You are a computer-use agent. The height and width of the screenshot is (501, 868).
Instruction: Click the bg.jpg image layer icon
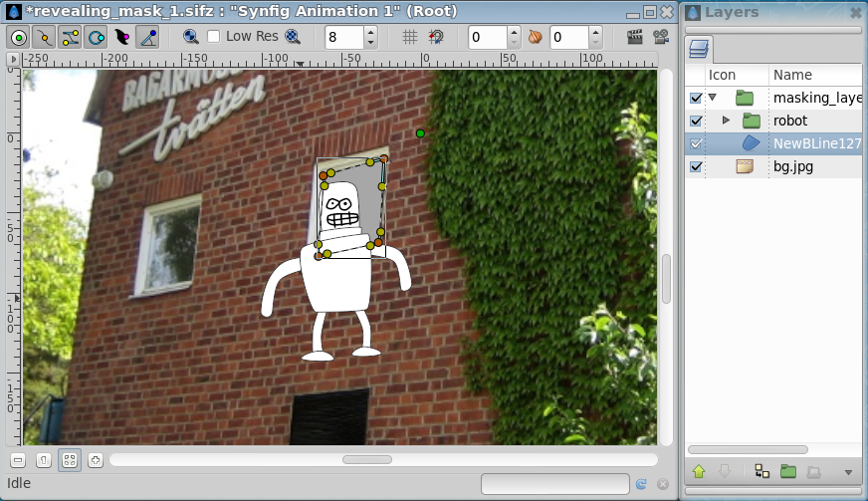[745, 166]
